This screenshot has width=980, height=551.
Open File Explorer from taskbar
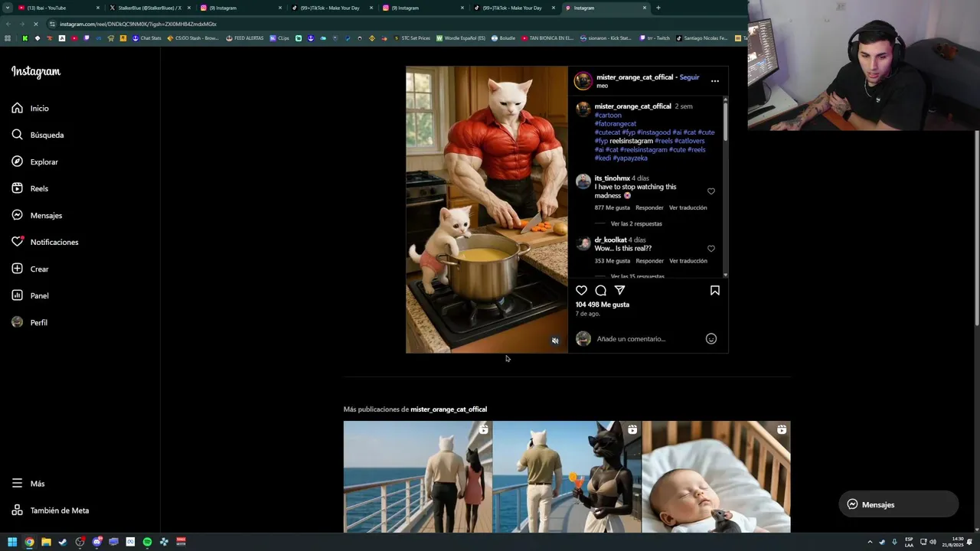(x=46, y=542)
